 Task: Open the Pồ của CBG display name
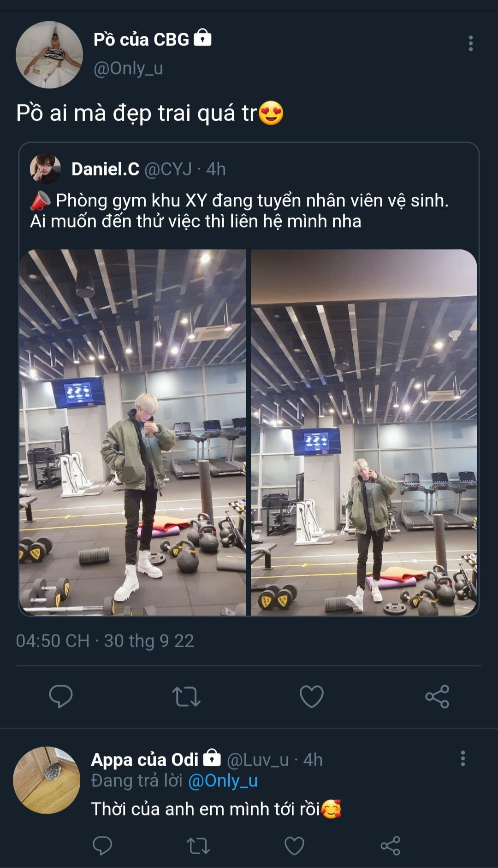pyautogui.click(x=141, y=40)
